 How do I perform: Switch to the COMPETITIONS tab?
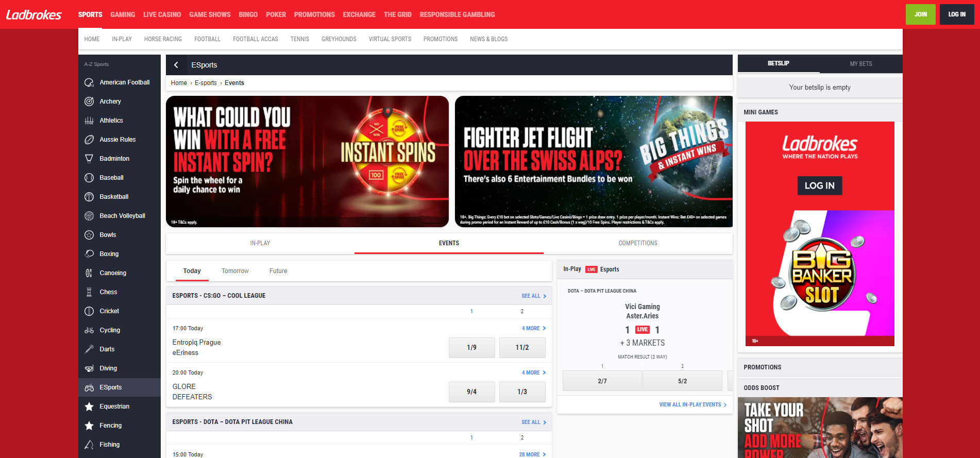point(638,243)
